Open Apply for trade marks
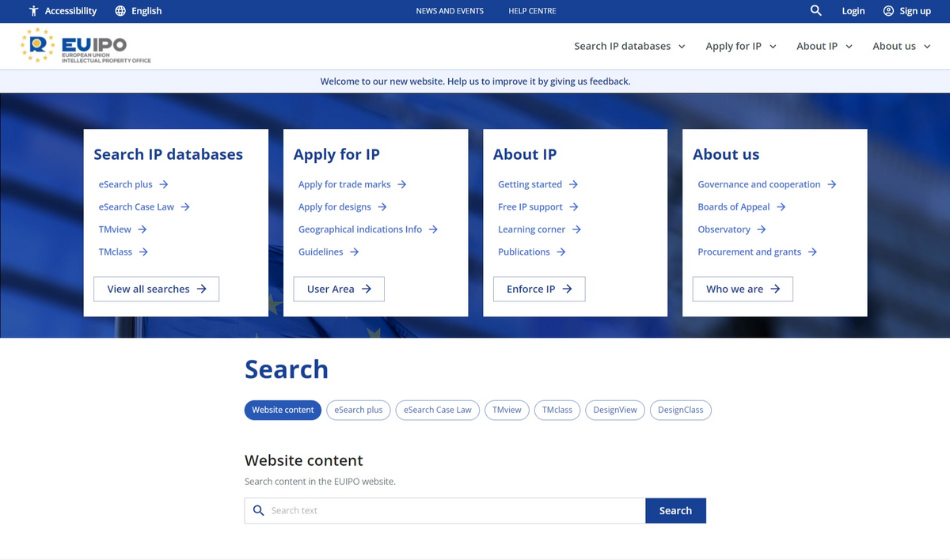This screenshot has height=560, width=950. tap(352, 184)
